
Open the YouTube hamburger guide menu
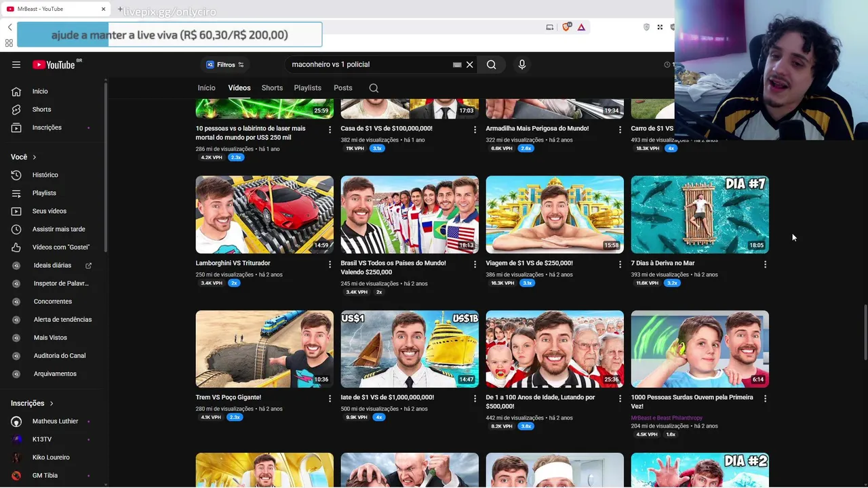coord(16,64)
